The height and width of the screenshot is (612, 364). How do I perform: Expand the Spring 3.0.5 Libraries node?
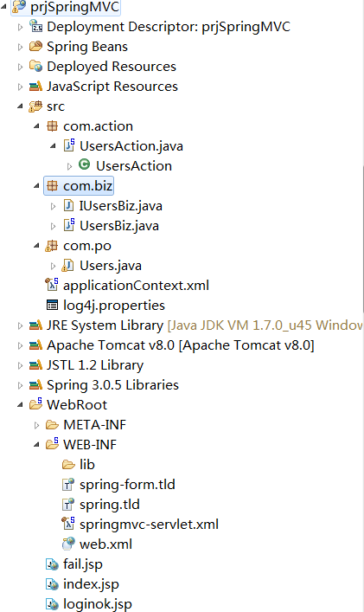20,385
